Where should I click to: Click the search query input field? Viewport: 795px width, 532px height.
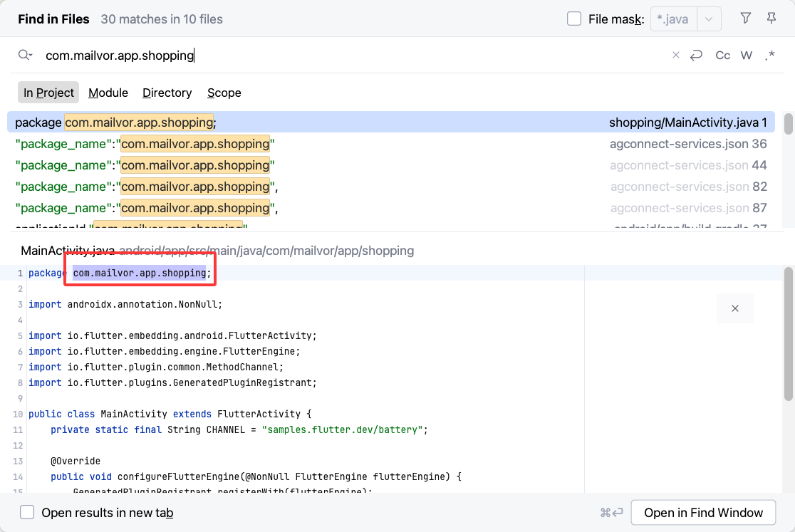(356, 56)
